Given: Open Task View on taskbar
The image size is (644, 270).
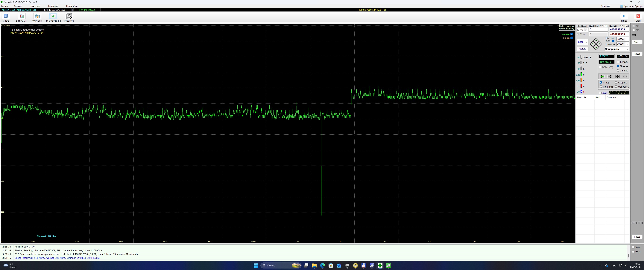Looking at the screenshot, I should (x=306, y=265).
